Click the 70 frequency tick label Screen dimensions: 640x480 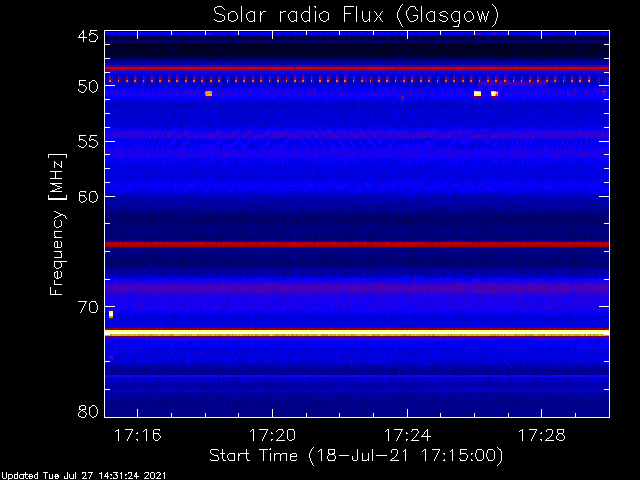(x=88, y=307)
